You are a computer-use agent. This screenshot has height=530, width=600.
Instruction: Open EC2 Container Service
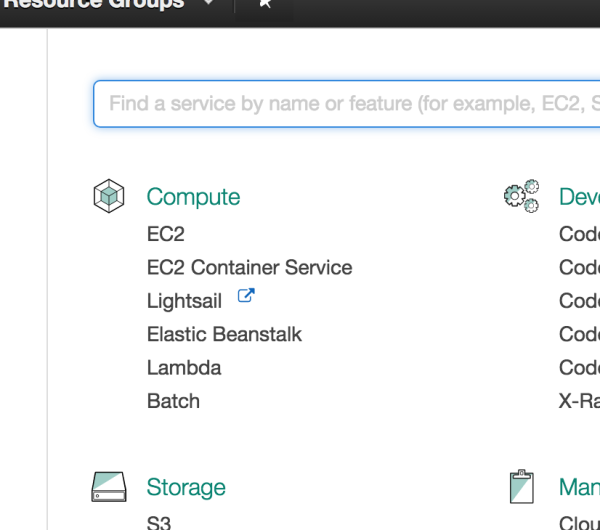coord(249,268)
